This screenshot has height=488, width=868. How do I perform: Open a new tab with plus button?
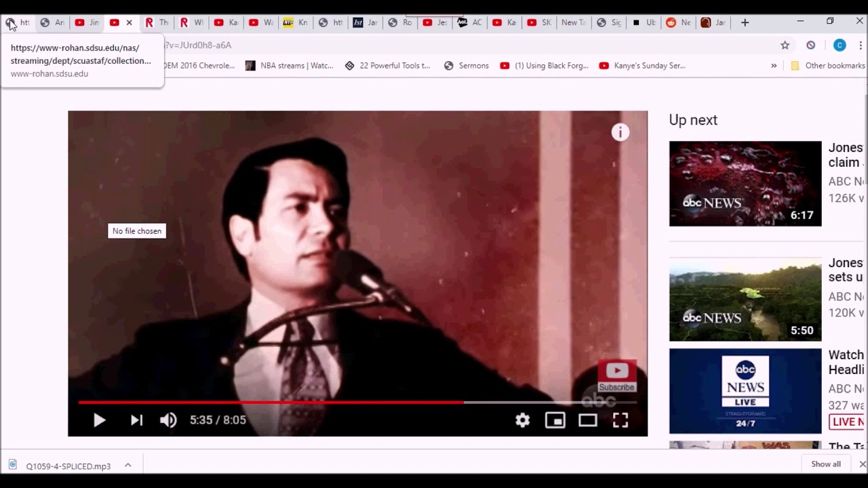click(745, 22)
